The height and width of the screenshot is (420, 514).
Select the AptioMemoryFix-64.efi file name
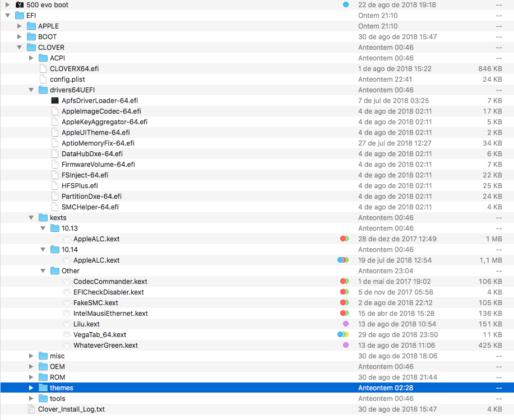pos(98,143)
